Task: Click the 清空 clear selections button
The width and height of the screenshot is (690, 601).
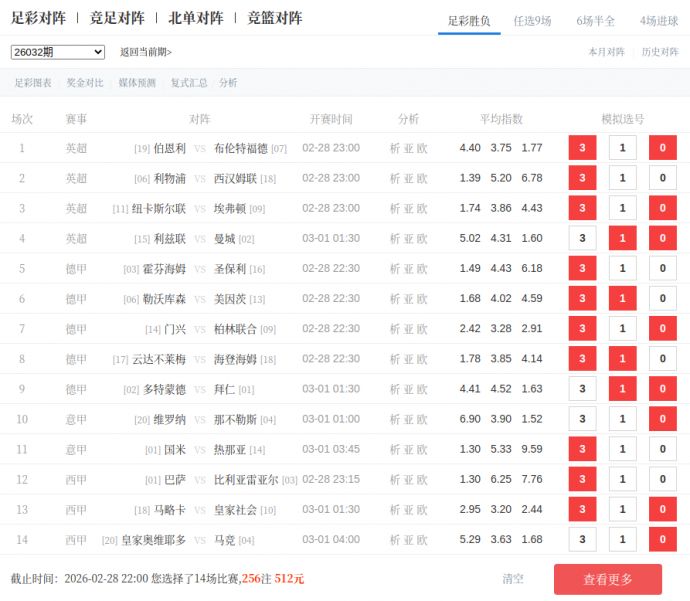Action: [513, 579]
